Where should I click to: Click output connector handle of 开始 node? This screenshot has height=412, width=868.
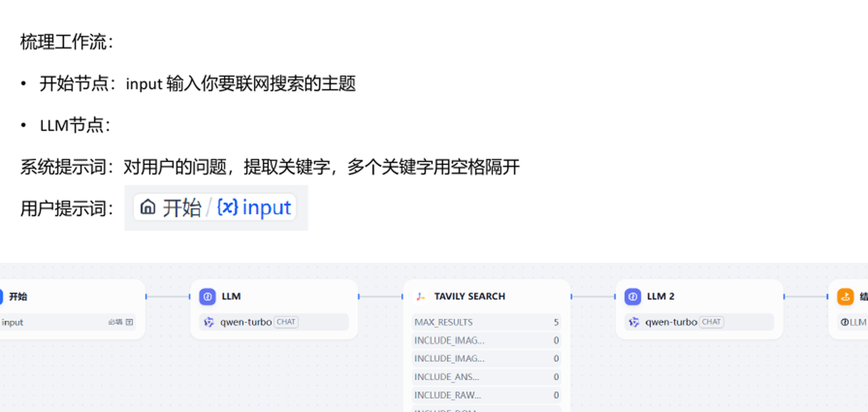[x=146, y=297]
